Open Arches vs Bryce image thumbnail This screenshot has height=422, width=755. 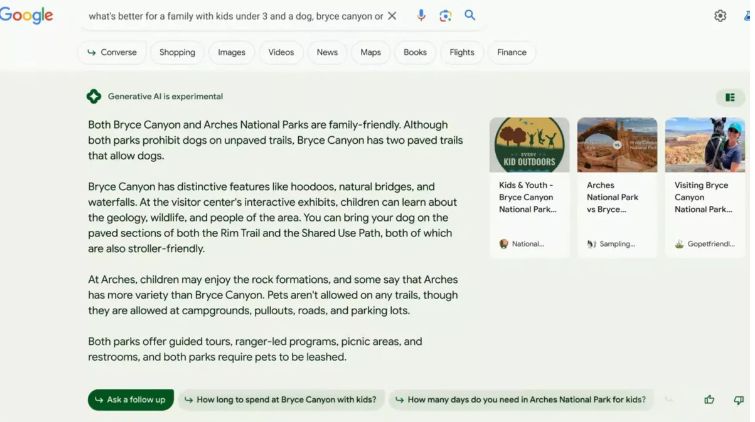tap(617, 145)
